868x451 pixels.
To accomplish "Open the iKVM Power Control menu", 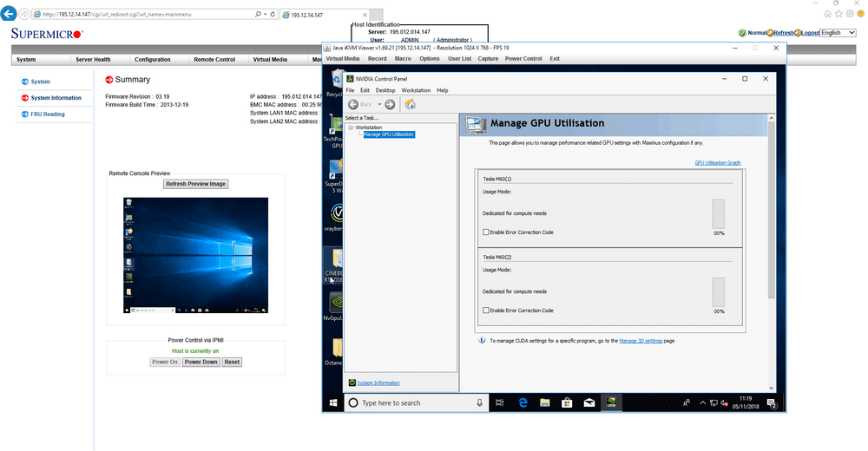I will 523,59.
